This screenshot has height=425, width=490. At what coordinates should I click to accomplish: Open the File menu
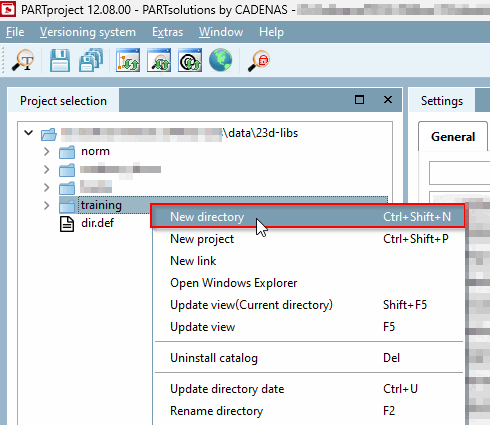point(15,32)
